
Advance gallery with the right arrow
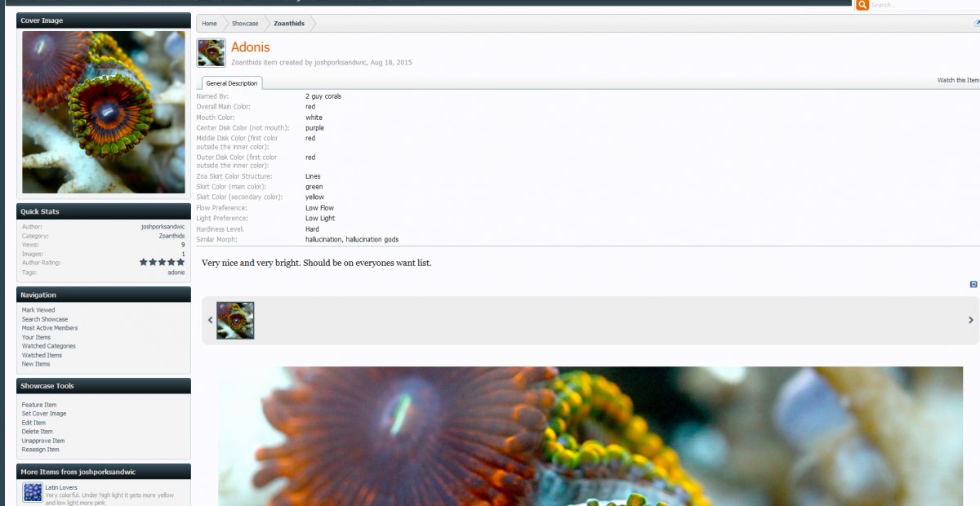[x=971, y=320]
